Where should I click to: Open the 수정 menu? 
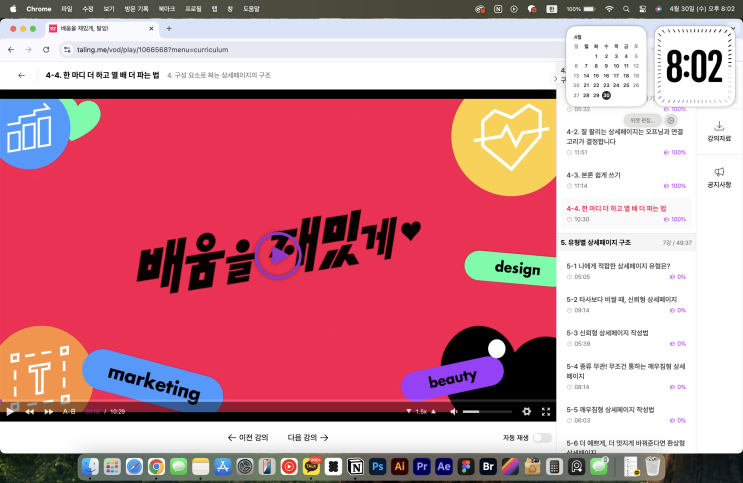coord(88,9)
